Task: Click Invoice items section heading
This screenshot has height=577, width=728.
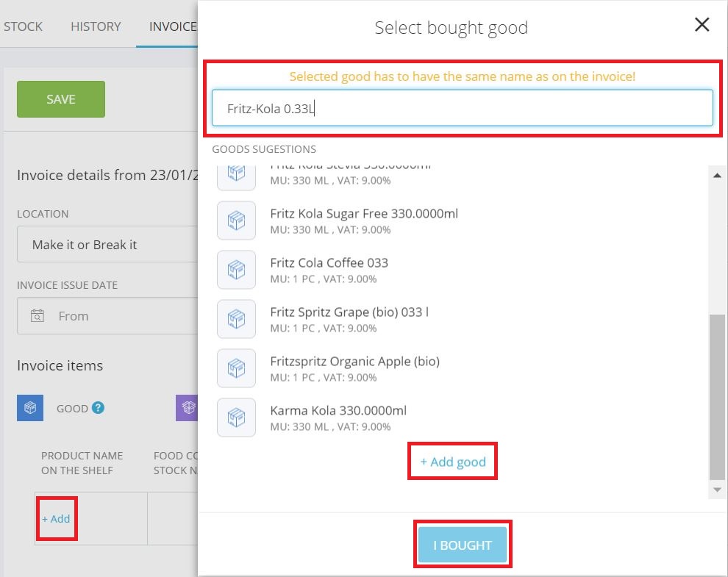Action: point(60,365)
